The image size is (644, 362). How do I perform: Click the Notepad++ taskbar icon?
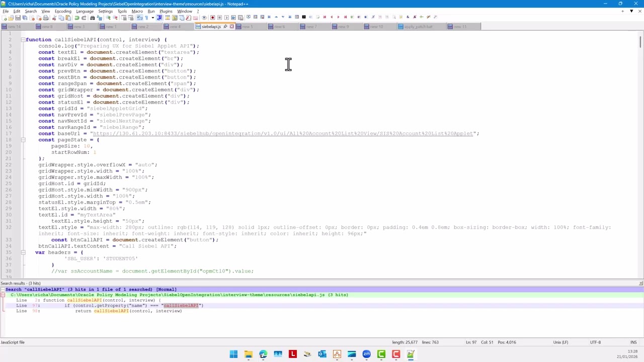411,354
